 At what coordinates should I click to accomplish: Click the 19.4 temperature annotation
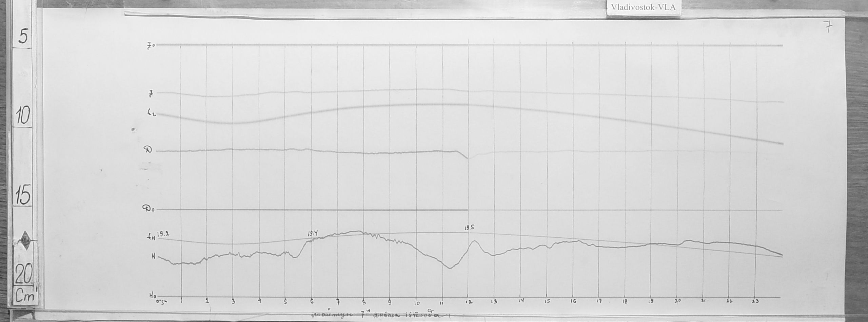coord(313,233)
